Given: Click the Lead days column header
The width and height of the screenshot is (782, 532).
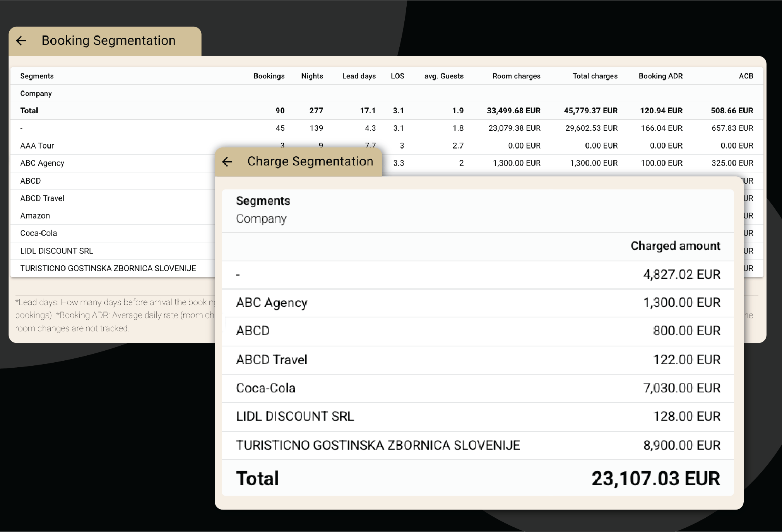Looking at the screenshot, I should point(359,76).
